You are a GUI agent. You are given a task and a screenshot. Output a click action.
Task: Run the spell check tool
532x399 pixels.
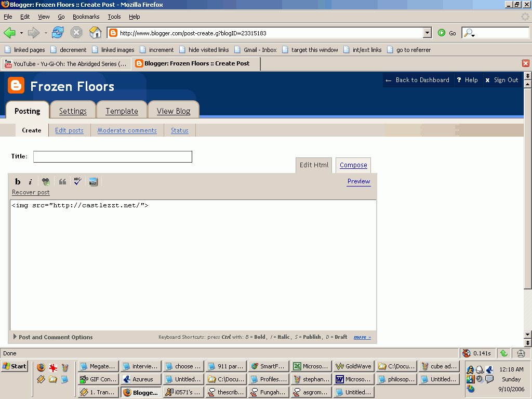(77, 181)
